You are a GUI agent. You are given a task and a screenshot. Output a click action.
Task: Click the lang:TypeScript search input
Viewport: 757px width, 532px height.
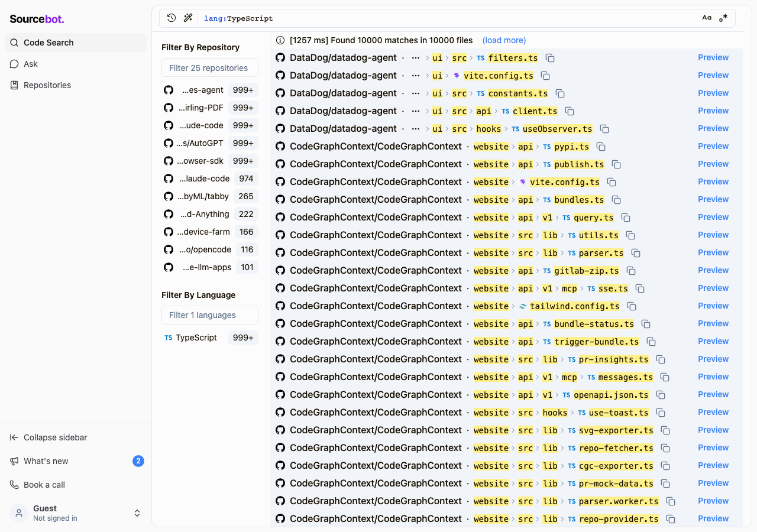(x=447, y=18)
